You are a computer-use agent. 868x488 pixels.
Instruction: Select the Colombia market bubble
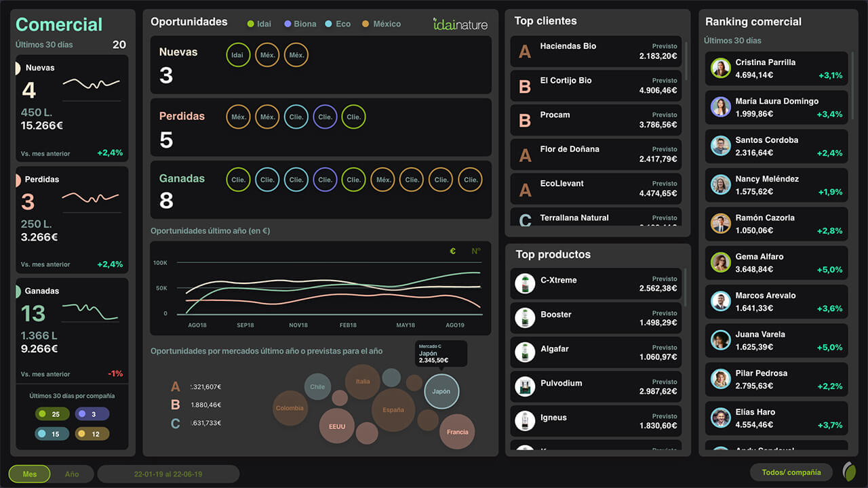(x=290, y=408)
